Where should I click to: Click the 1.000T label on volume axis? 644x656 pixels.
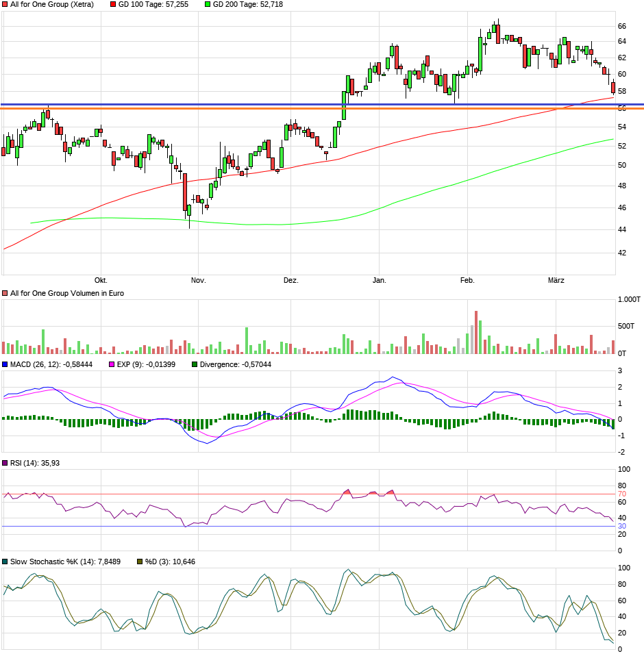click(x=628, y=300)
